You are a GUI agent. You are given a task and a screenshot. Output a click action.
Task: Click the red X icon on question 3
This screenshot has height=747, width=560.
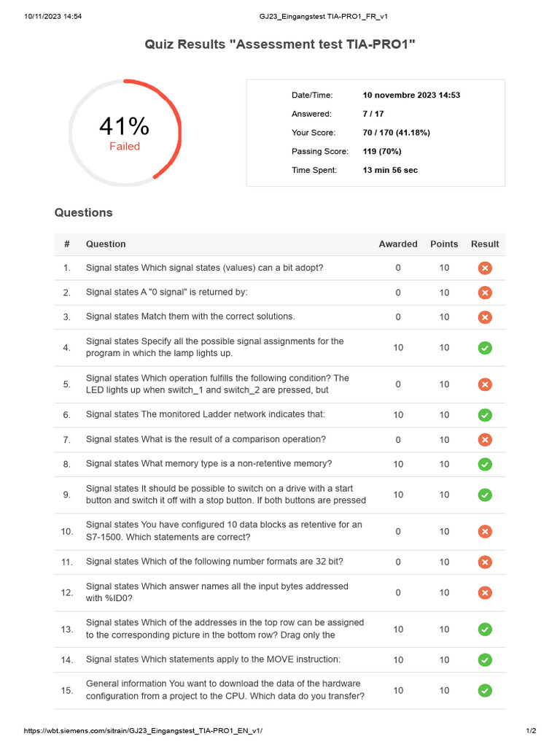(485, 317)
